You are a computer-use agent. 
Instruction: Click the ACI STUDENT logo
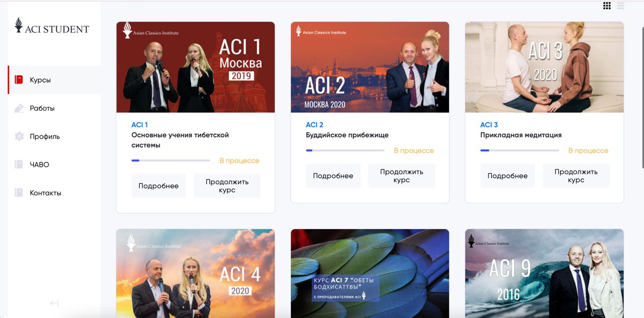[x=52, y=26]
